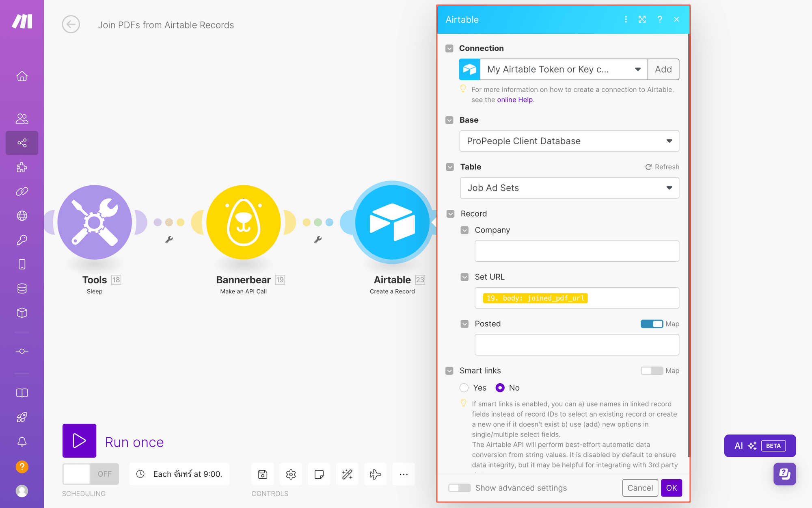
Task: Open the Connections link icon in sidebar
Action: click(22, 191)
